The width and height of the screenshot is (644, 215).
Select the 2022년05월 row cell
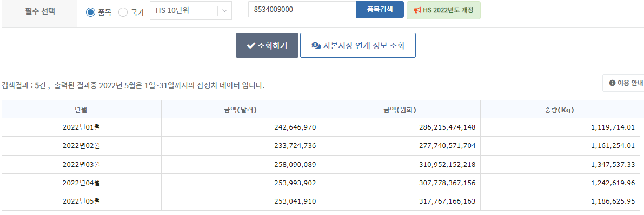point(81,201)
